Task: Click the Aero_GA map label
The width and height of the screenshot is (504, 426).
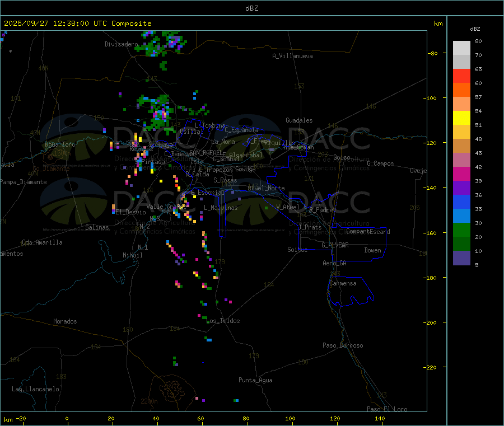Action: pos(335,264)
